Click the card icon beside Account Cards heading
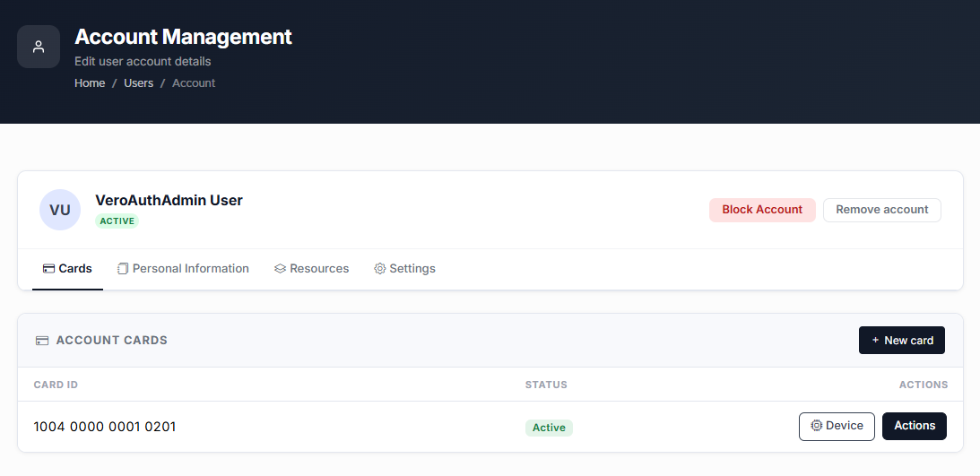The height and width of the screenshot is (476, 980). pos(42,341)
